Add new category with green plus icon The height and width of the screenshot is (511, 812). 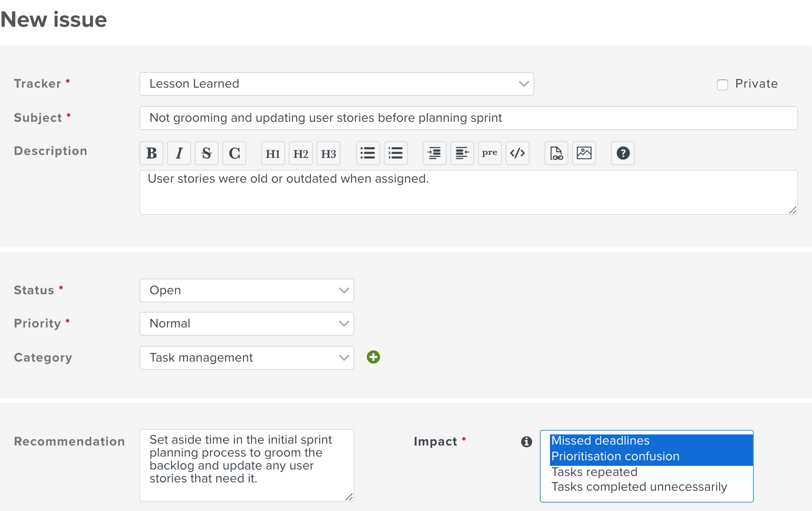(x=373, y=357)
